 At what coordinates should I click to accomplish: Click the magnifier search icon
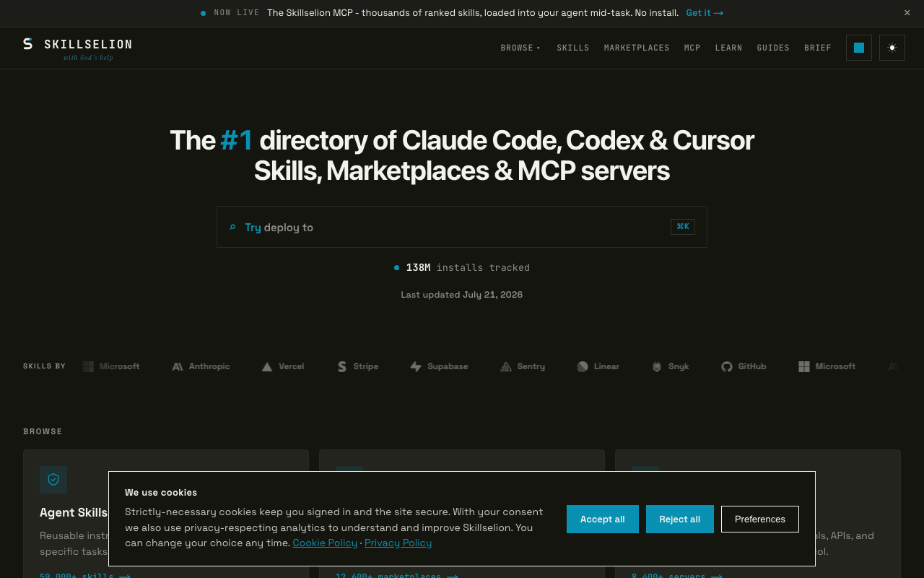[232, 227]
